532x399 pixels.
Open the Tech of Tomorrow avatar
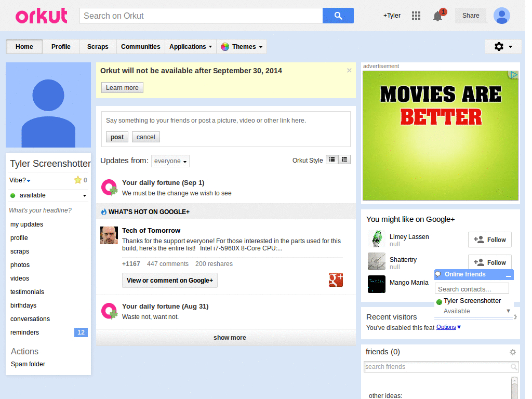pos(109,235)
